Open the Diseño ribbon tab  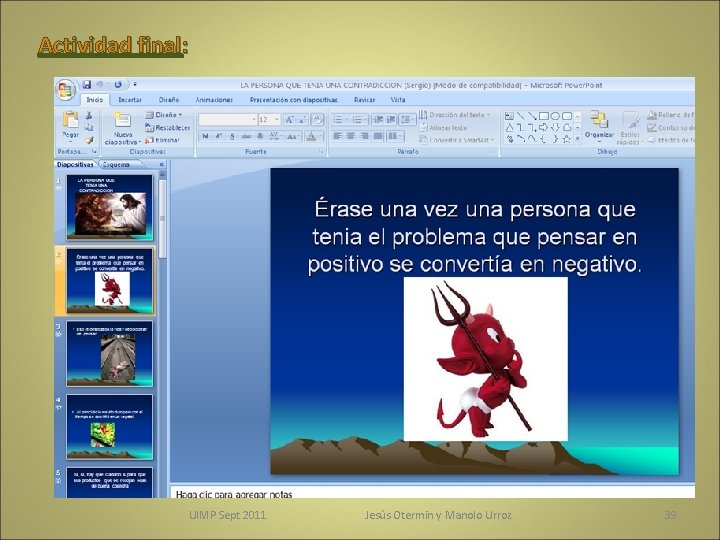[x=169, y=100]
